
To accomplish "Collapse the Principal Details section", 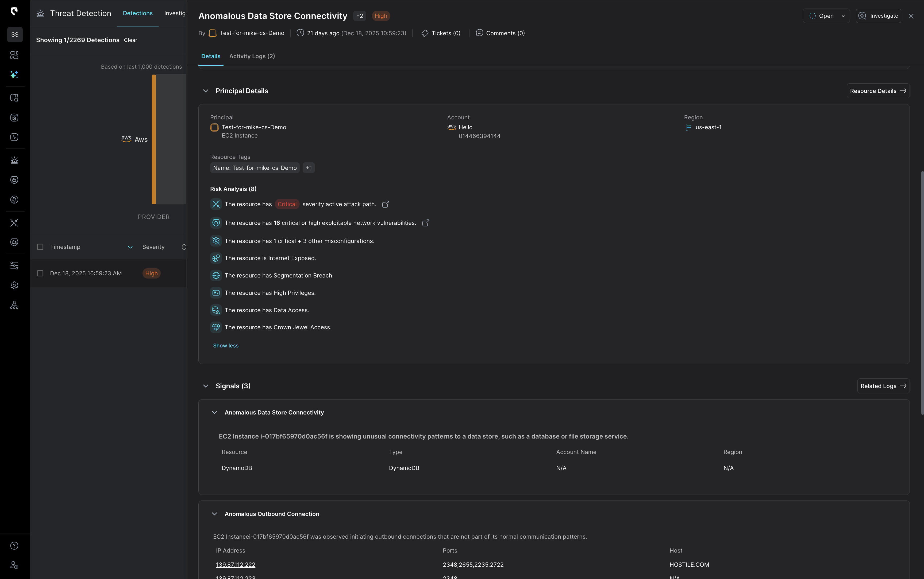I will (206, 91).
